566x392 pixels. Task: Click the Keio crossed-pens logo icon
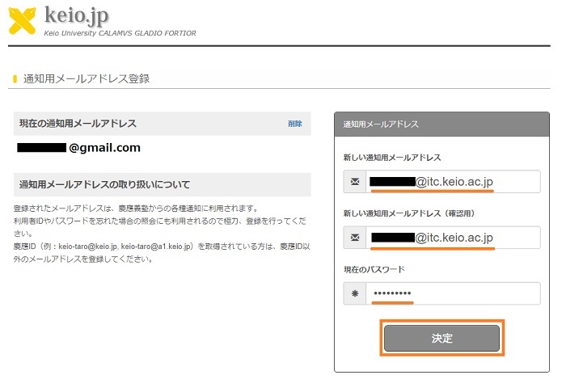[x=22, y=20]
